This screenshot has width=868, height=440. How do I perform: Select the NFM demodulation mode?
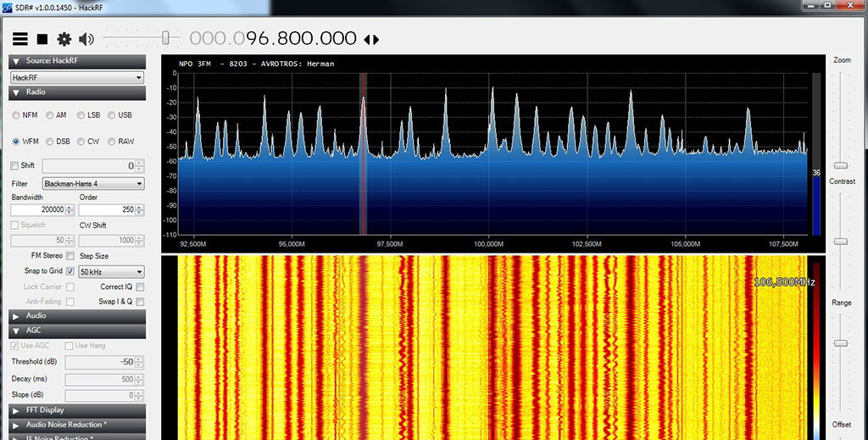[17, 115]
